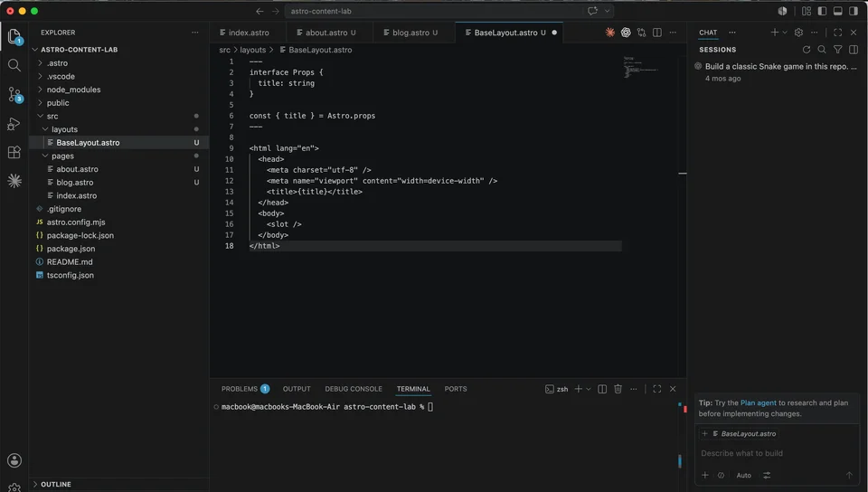Open editor More Actions ellipsis
Screen dimensions: 868x492
673,33
